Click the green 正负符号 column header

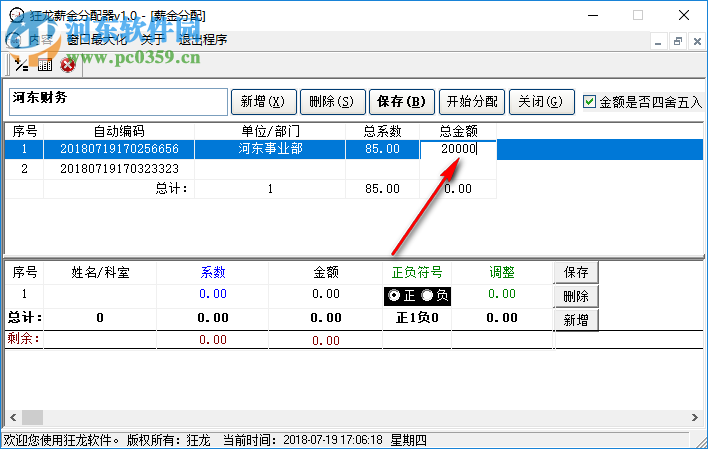pyautogui.click(x=417, y=272)
